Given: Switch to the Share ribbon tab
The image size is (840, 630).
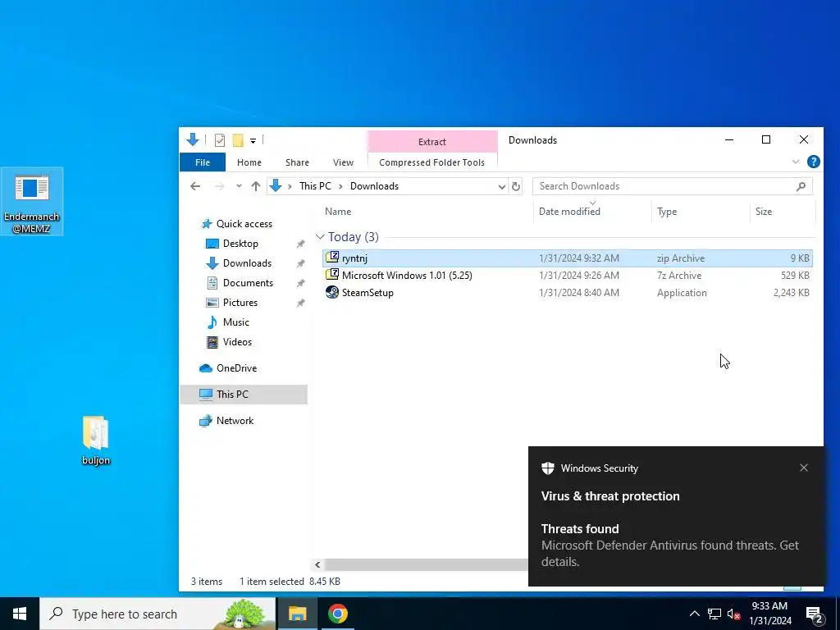Looking at the screenshot, I should (297, 162).
